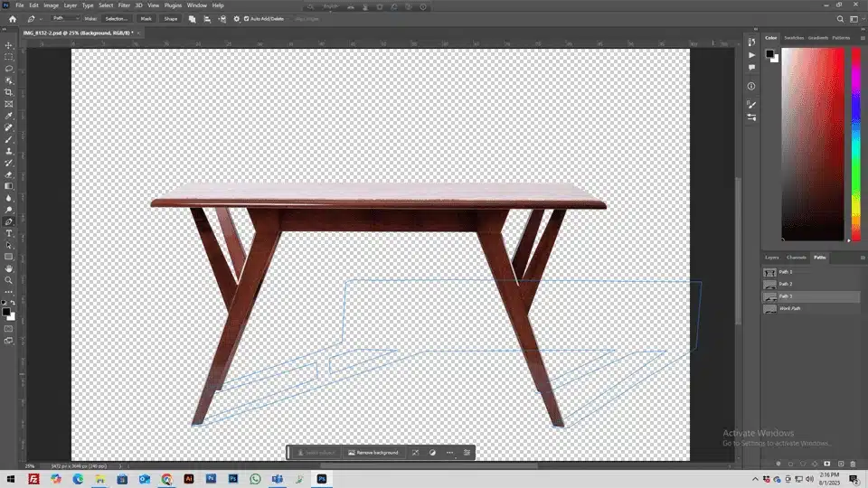Select the Dodge tool

point(9,210)
